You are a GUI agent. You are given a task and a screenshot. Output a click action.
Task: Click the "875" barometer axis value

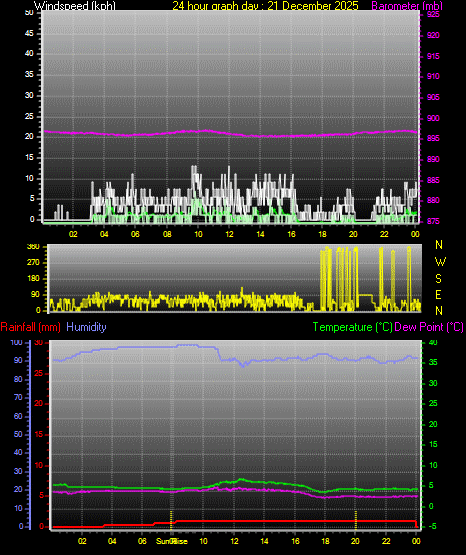pyautogui.click(x=433, y=221)
